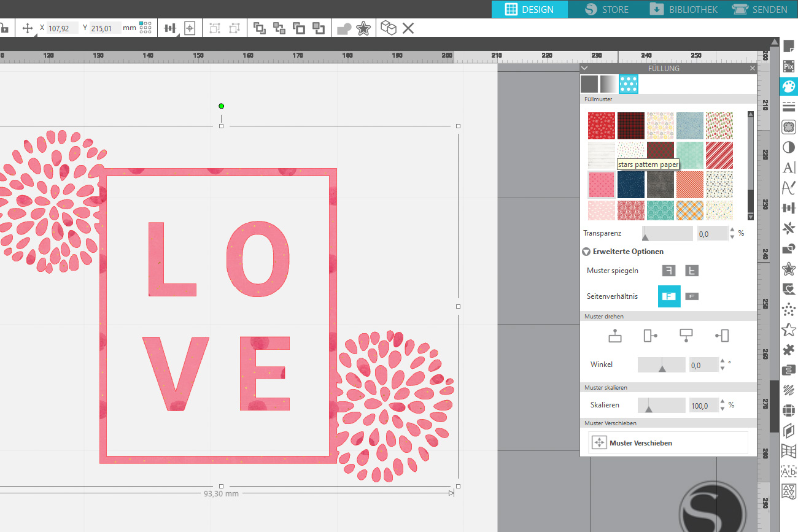Viewport: 798px width, 532px height.
Task: Collapse the Füllung panel with chevron
Action: pos(584,69)
